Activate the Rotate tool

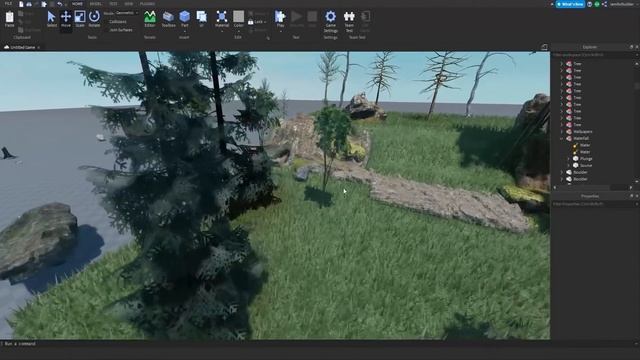pyautogui.click(x=94, y=19)
